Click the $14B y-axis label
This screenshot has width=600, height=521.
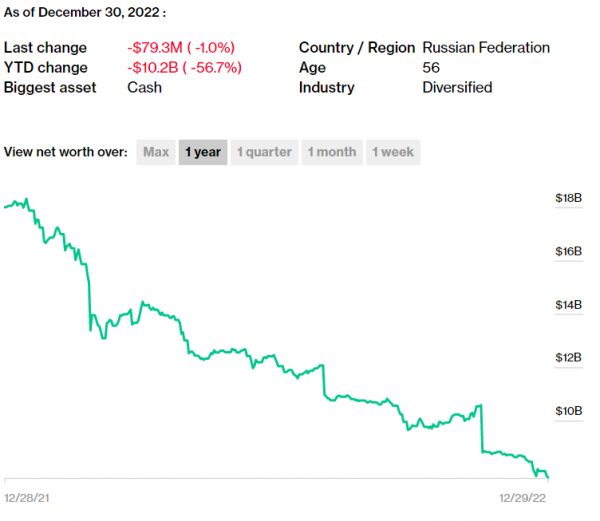coord(568,304)
